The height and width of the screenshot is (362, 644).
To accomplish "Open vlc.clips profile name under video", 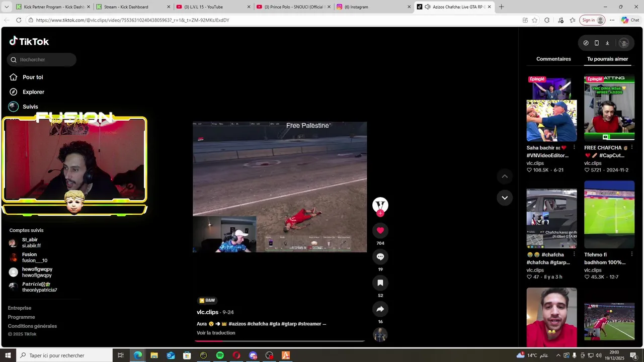I will tap(207, 312).
